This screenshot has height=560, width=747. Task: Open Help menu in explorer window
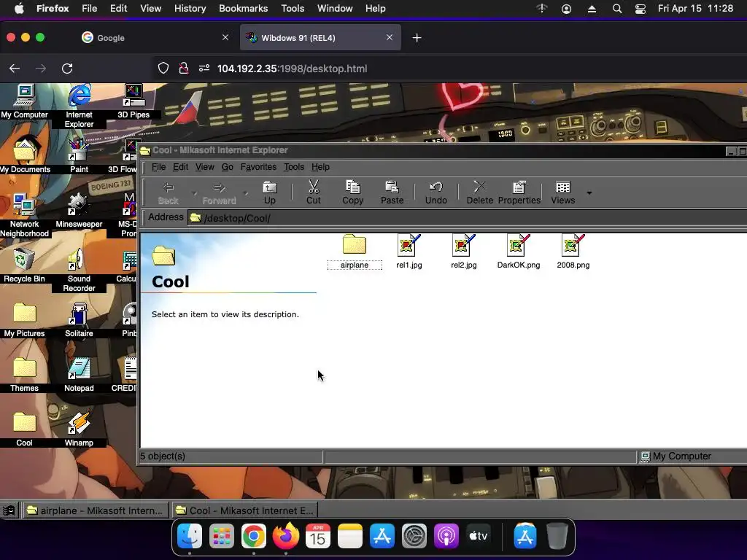point(321,167)
